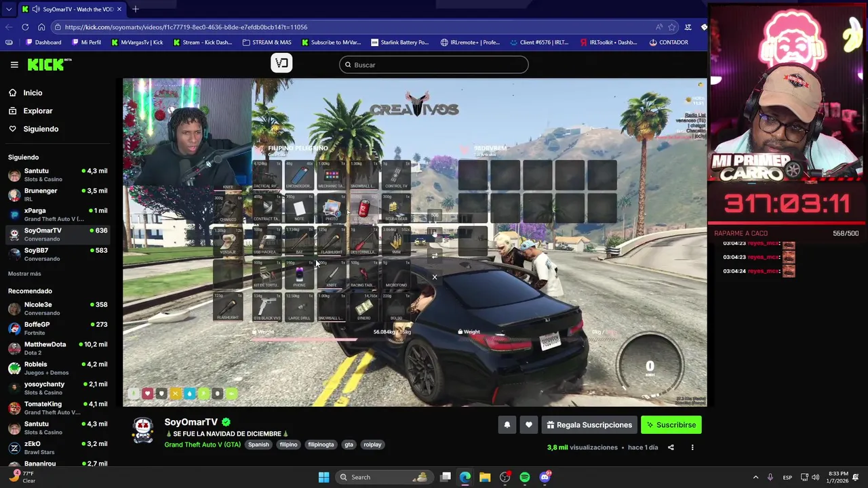The height and width of the screenshot is (488, 868).
Task: Click the gta tag
Action: coord(349,445)
